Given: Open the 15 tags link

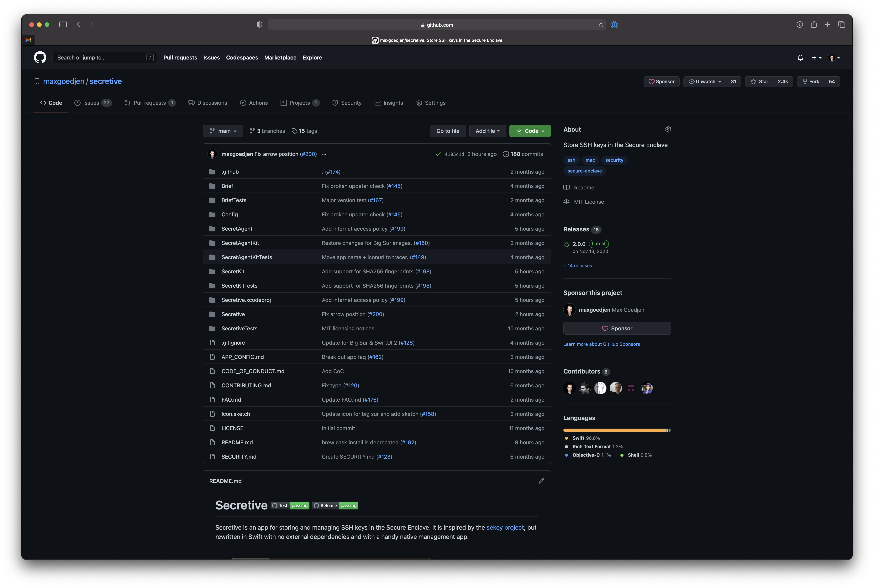Looking at the screenshot, I should pyautogui.click(x=304, y=131).
